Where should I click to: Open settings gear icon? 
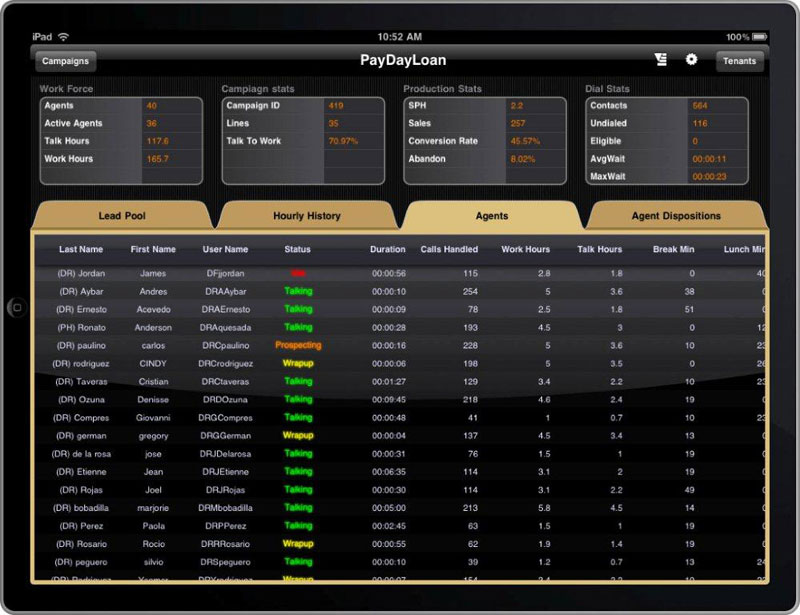[691, 60]
